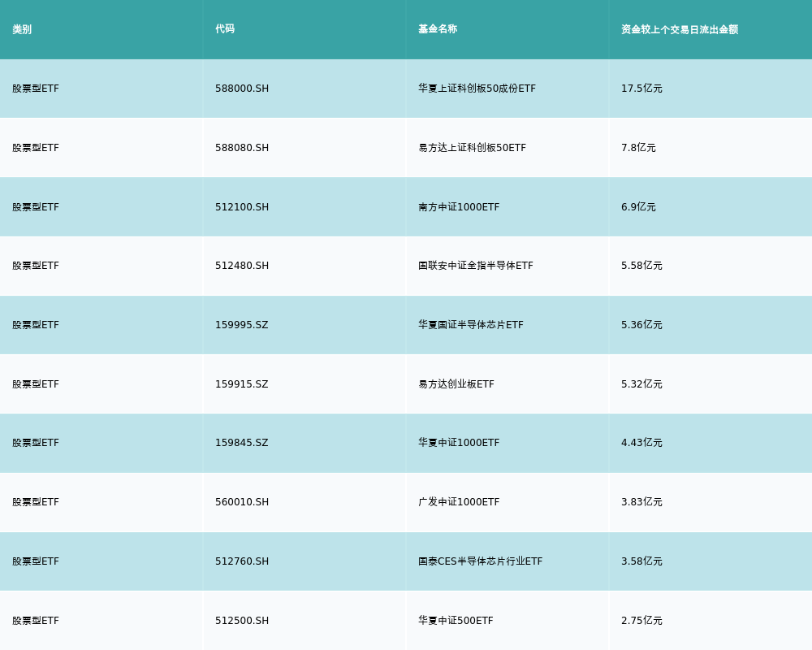The image size is (812, 650).
Task: Click fund name 广发中证1000ETF
Action: pyautogui.click(x=459, y=502)
